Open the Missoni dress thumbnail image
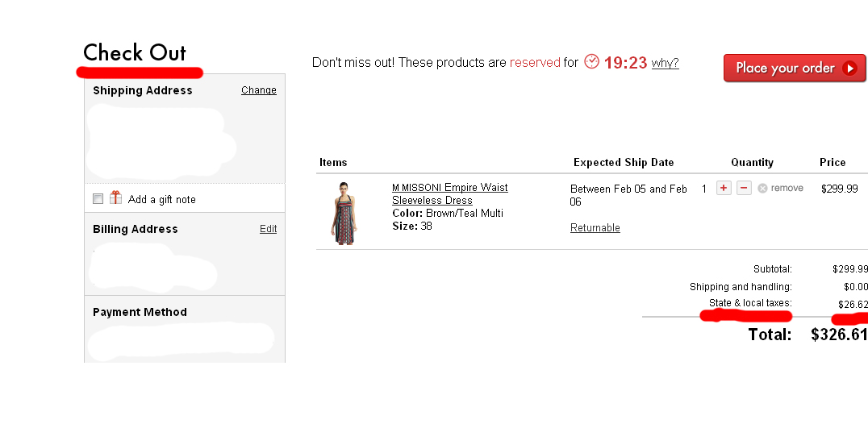 344,214
